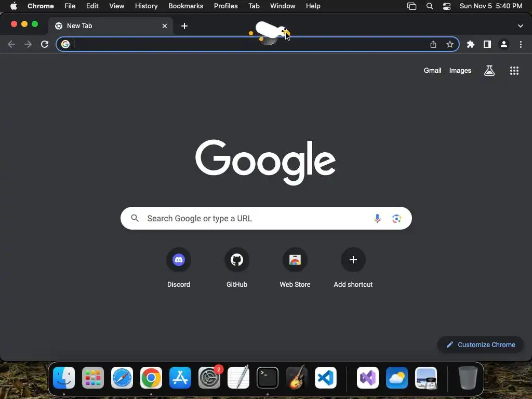Launch Safari from the Dock
The height and width of the screenshot is (399, 532).
coord(122,377)
